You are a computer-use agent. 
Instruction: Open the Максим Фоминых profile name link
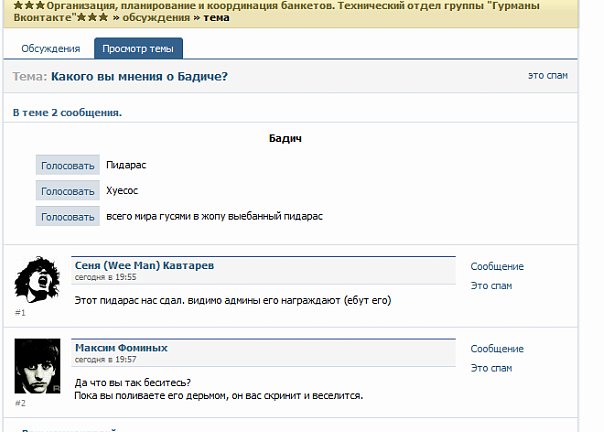[x=121, y=348]
